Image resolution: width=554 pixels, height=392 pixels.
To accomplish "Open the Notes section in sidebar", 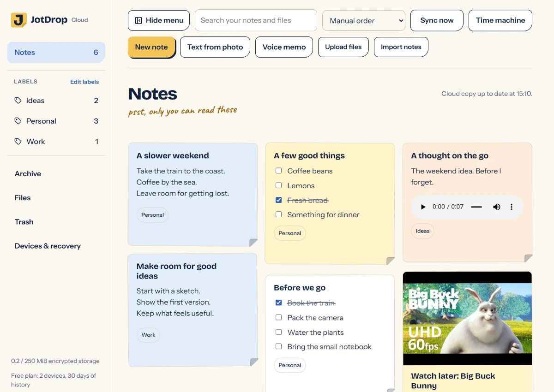I will point(56,53).
